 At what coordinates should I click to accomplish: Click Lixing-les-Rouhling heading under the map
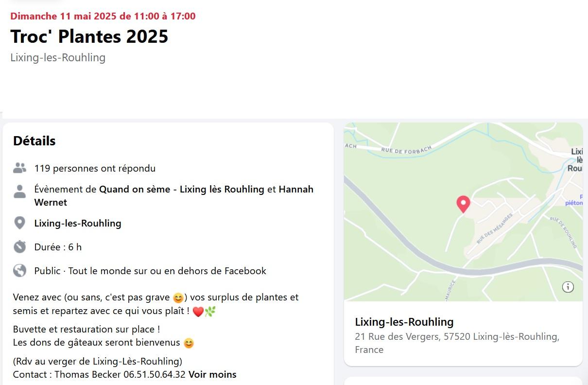[404, 322]
